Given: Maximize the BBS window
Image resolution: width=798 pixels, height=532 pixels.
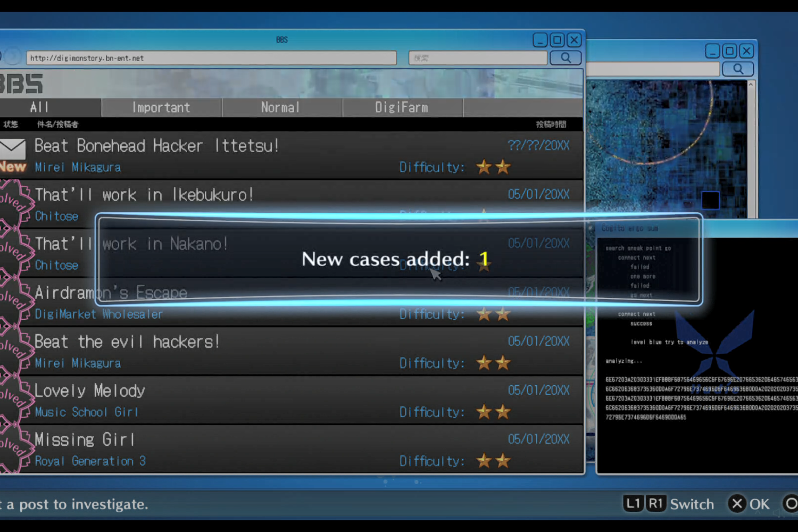Looking at the screenshot, I should pos(557,40).
